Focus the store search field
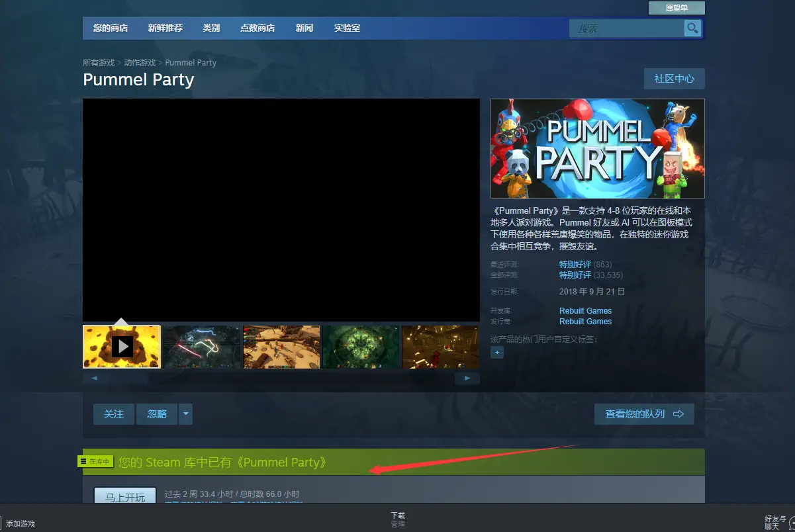The image size is (795, 532). click(627, 28)
